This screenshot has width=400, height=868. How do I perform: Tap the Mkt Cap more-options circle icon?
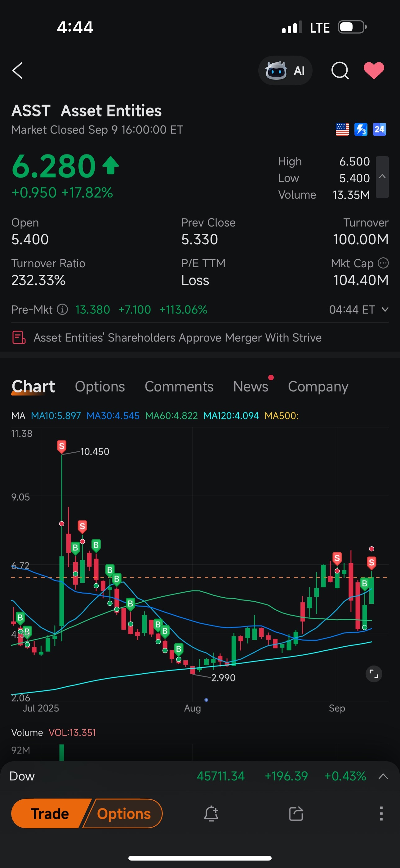pos(383,263)
